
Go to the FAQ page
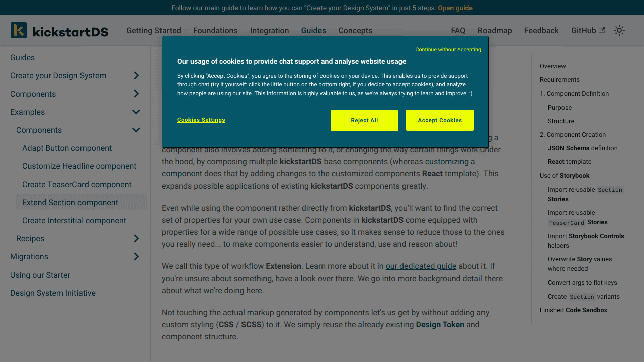point(458,30)
